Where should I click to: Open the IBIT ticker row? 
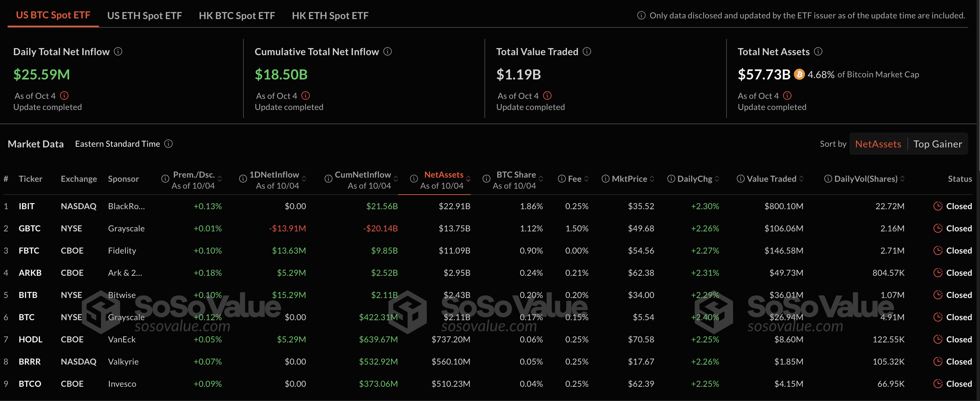coord(488,206)
